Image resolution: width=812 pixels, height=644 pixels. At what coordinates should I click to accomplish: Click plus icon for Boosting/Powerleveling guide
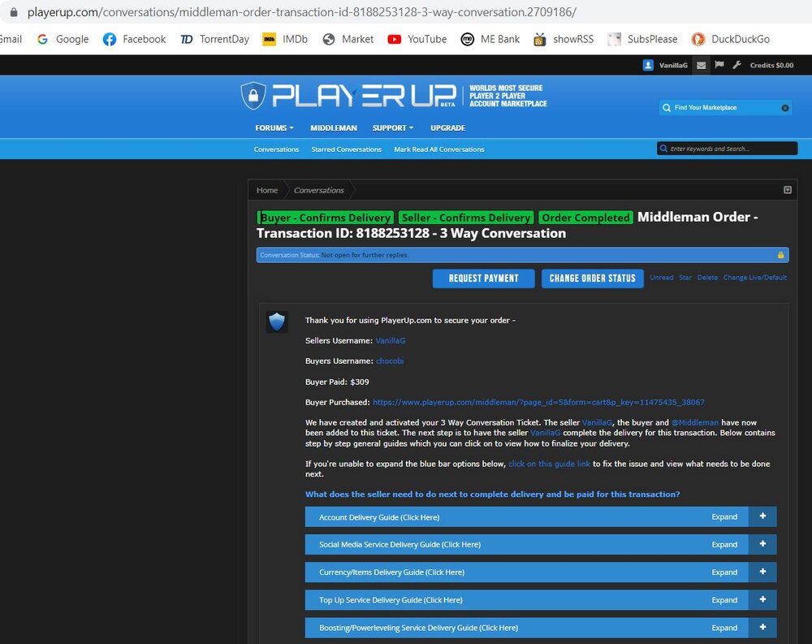click(762, 628)
